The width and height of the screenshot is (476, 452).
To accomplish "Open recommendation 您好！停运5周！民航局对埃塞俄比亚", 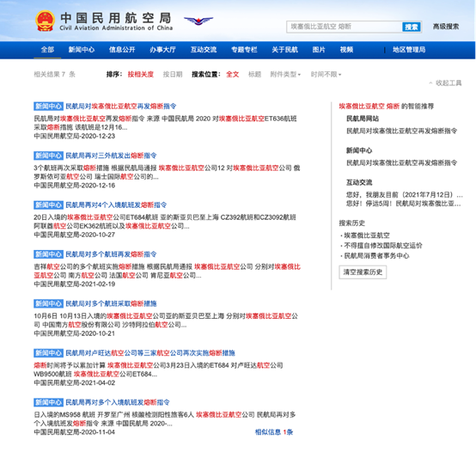I will point(404,204).
